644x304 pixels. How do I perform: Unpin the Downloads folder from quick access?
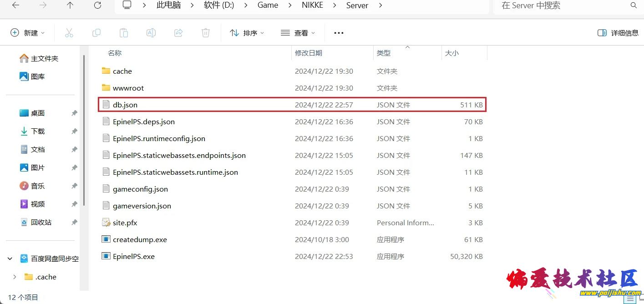tap(74, 132)
